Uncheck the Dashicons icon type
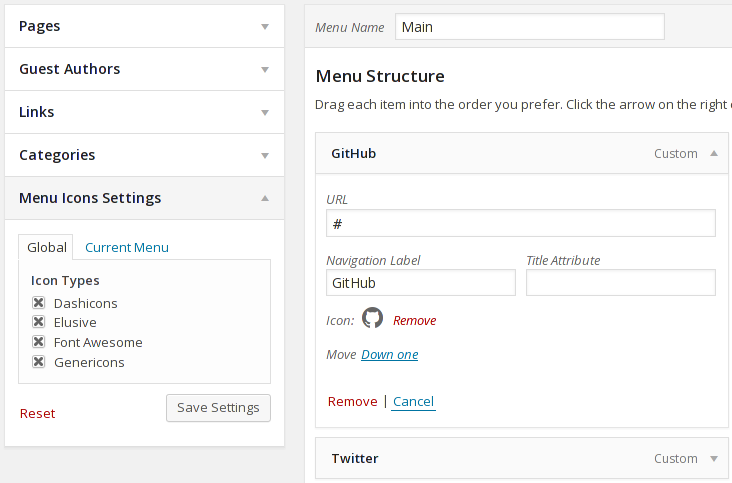732x483 pixels. 39,303
